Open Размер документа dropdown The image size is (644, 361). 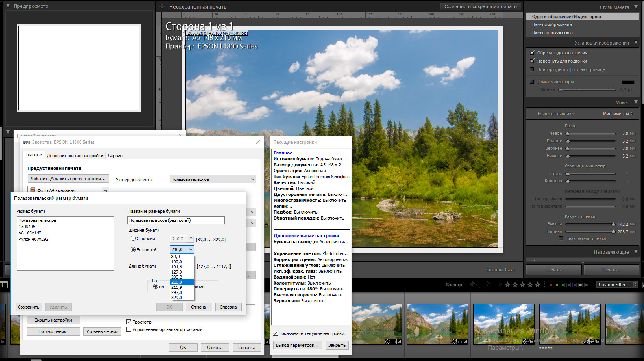213,179
